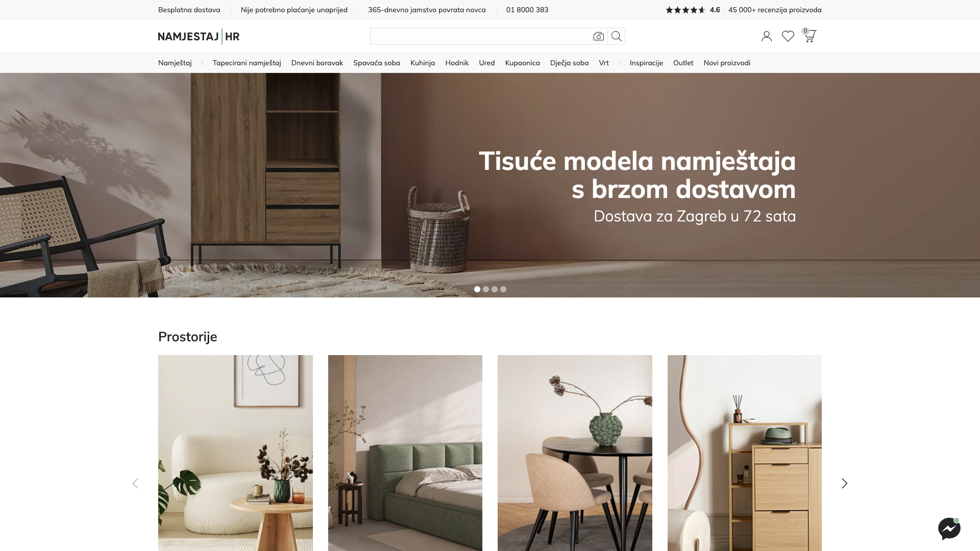The height and width of the screenshot is (551, 980).
Task: Click the star rating icons
Action: 685,10
